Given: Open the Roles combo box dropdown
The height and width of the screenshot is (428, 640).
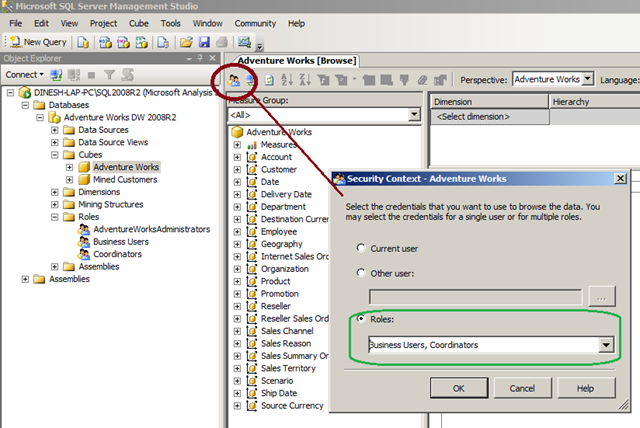Looking at the screenshot, I should [x=606, y=345].
